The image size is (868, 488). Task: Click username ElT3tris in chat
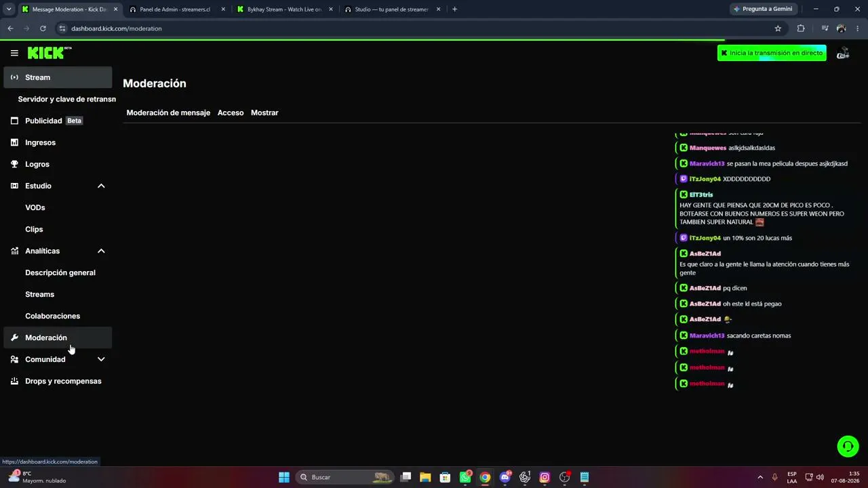(701, 195)
